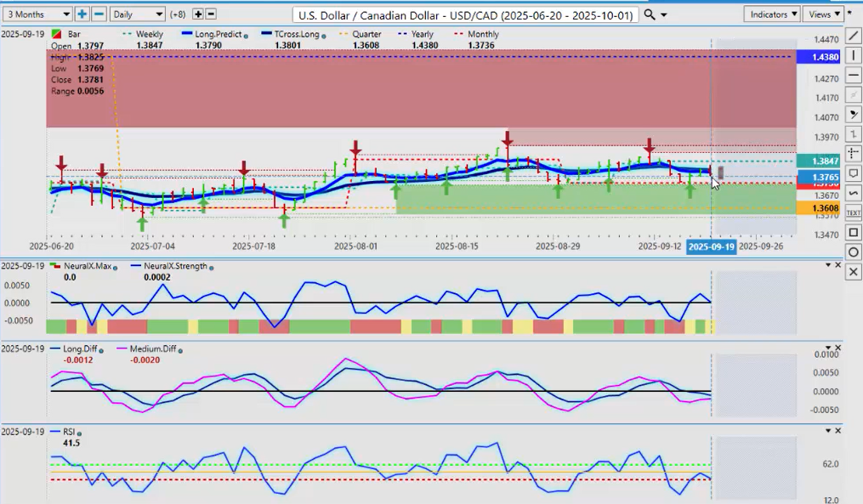Click the Quarter legend label
The height and width of the screenshot is (504, 863).
pyautogui.click(x=366, y=34)
